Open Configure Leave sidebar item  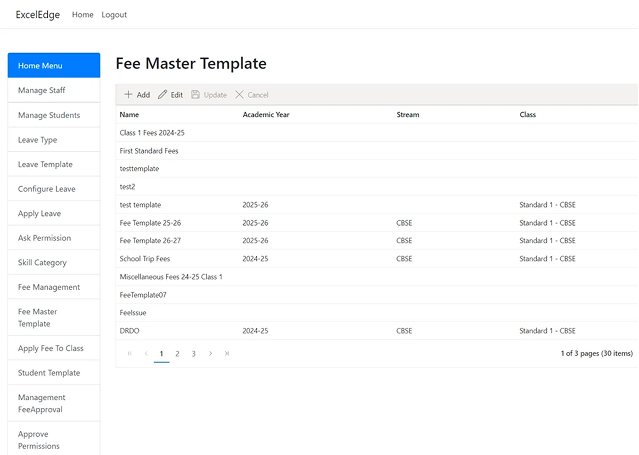click(54, 189)
